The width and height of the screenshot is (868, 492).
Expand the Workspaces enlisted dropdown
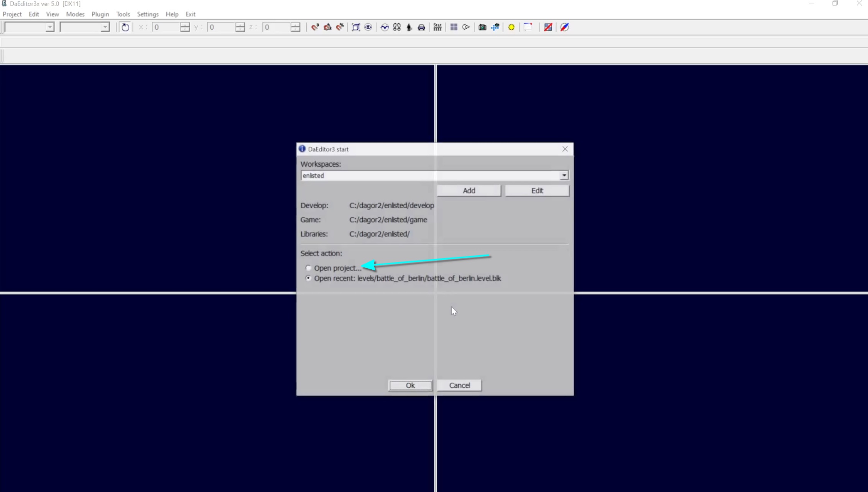tap(564, 175)
